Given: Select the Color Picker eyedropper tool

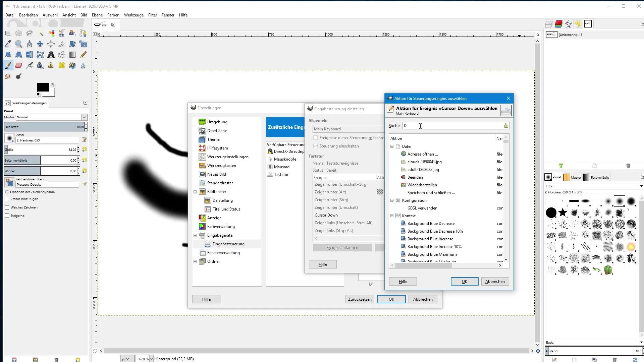Looking at the screenshot, I should click(x=8, y=44).
